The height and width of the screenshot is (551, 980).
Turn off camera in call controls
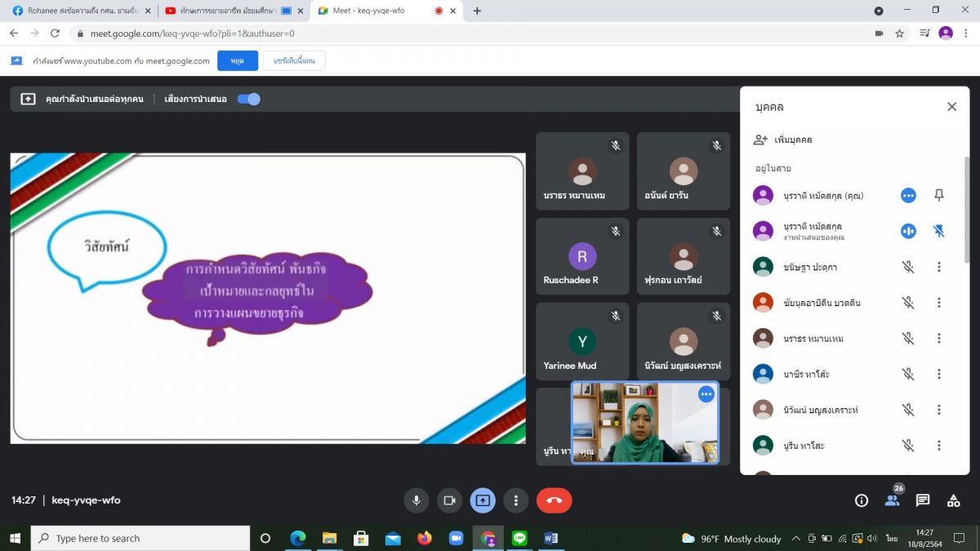tap(449, 500)
